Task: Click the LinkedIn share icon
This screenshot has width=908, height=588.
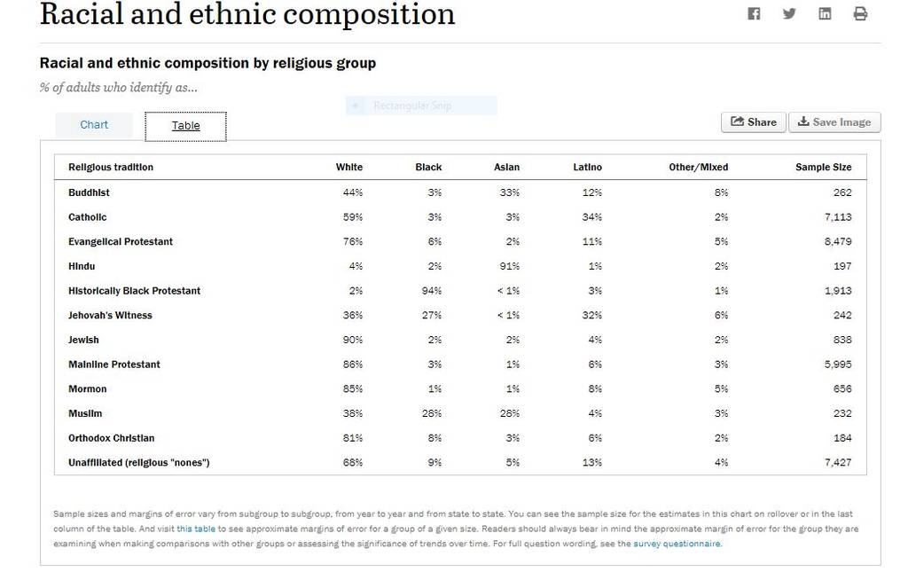Action: click(825, 13)
